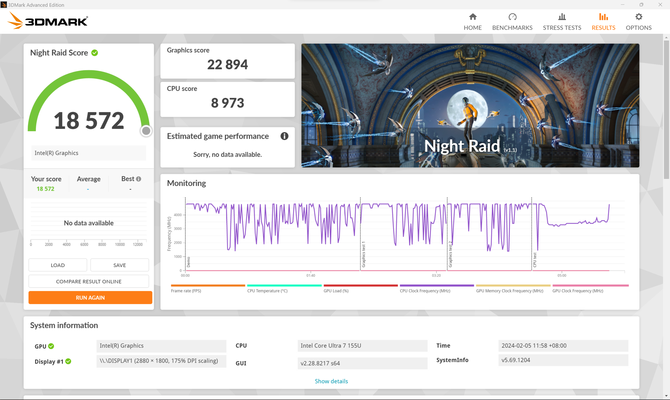The image size is (670, 400).
Task: Click the SystemInfo version v5.69.1204
Action: [563, 360]
